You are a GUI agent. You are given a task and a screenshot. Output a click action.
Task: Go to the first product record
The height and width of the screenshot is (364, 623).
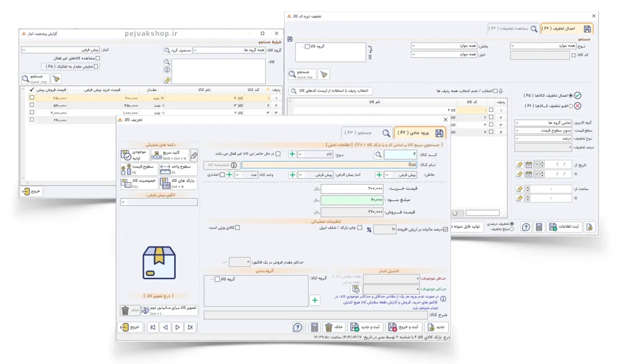point(152,327)
